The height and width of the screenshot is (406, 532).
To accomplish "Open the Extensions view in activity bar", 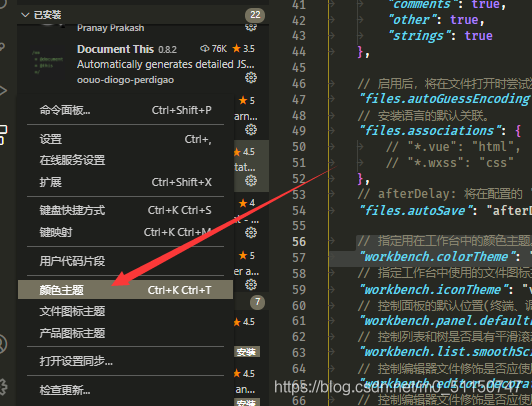I will pyautogui.click(x=3, y=135).
